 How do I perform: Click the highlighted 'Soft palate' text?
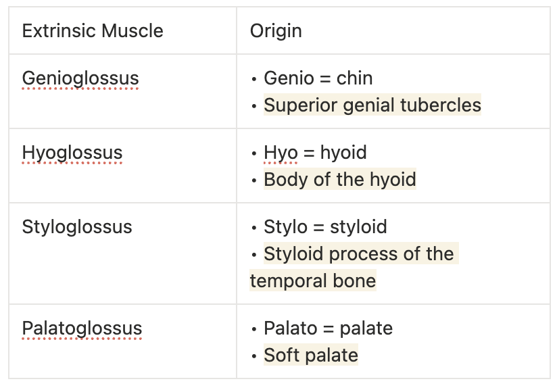(311, 356)
